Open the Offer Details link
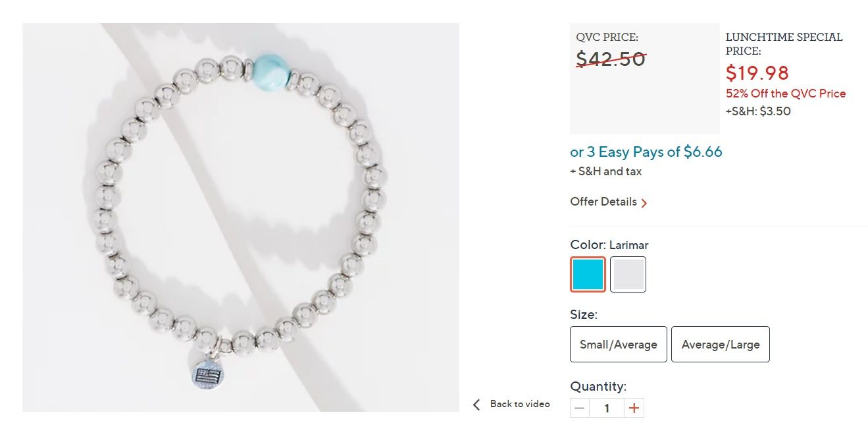The width and height of the screenshot is (868, 421). click(603, 202)
